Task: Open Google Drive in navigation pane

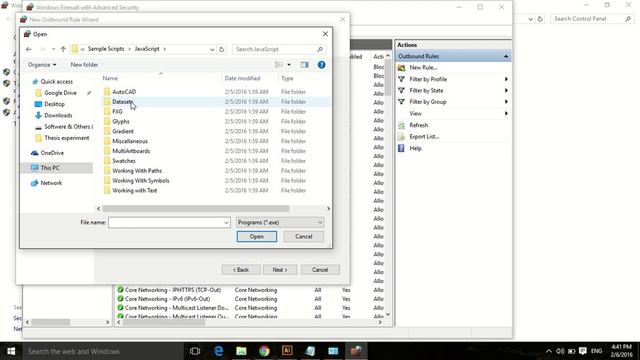Action: click(60, 93)
